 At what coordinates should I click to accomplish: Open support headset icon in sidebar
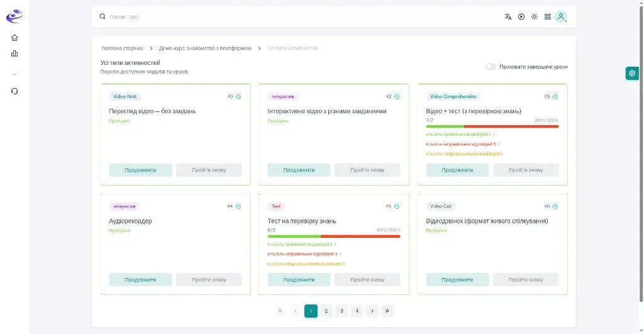(x=14, y=91)
